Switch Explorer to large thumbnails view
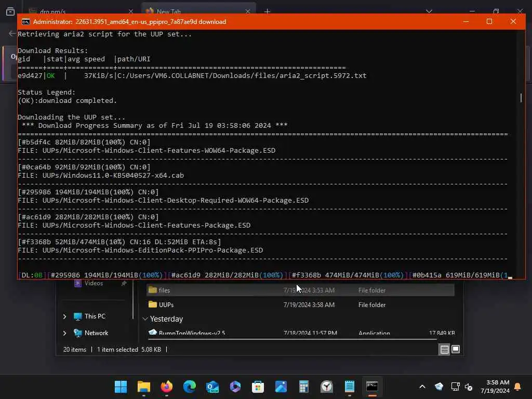Screen dimensions: 532x399 tap(456, 349)
